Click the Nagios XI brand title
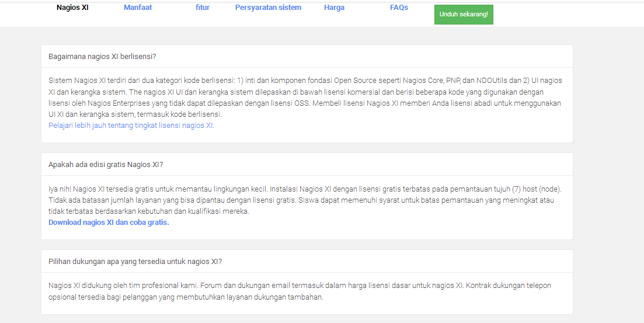The height and width of the screenshot is (323, 644). [x=72, y=8]
